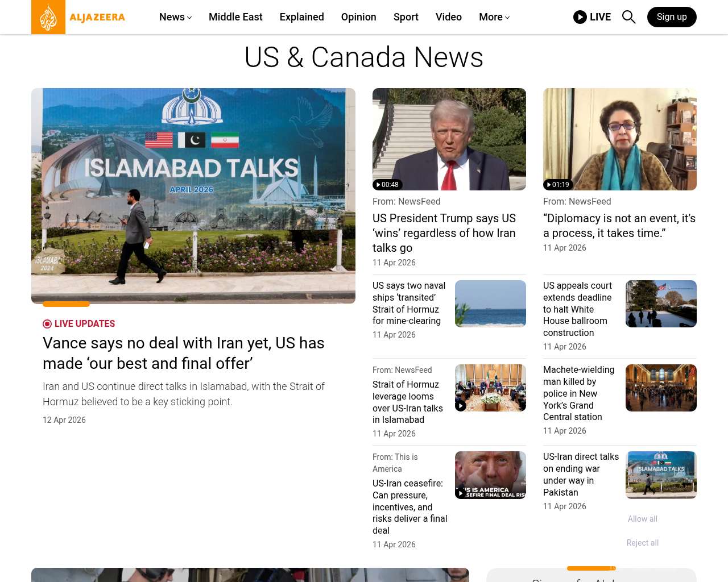Image resolution: width=728 pixels, height=582 pixels.
Task: Go to the Opinion section
Action: point(358,17)
